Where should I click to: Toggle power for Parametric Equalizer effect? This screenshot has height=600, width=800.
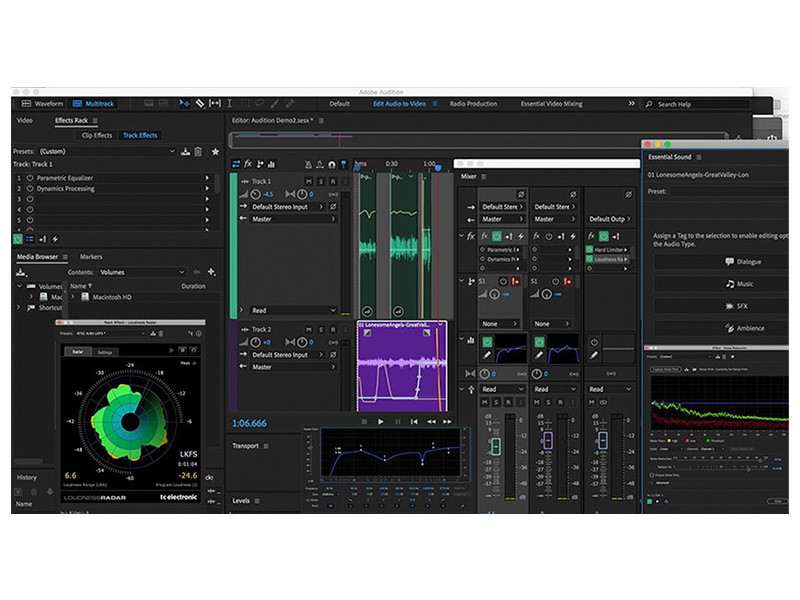(30, 178)
